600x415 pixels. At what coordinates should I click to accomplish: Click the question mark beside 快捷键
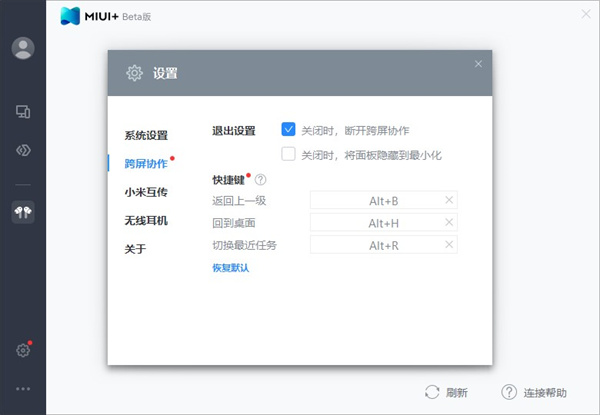261,179
